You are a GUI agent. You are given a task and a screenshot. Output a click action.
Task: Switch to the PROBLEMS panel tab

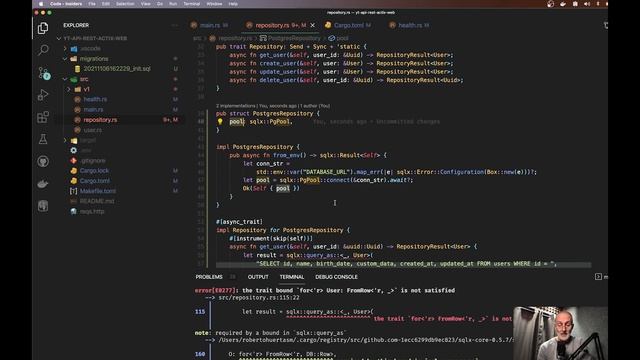[x=209, y=277]
